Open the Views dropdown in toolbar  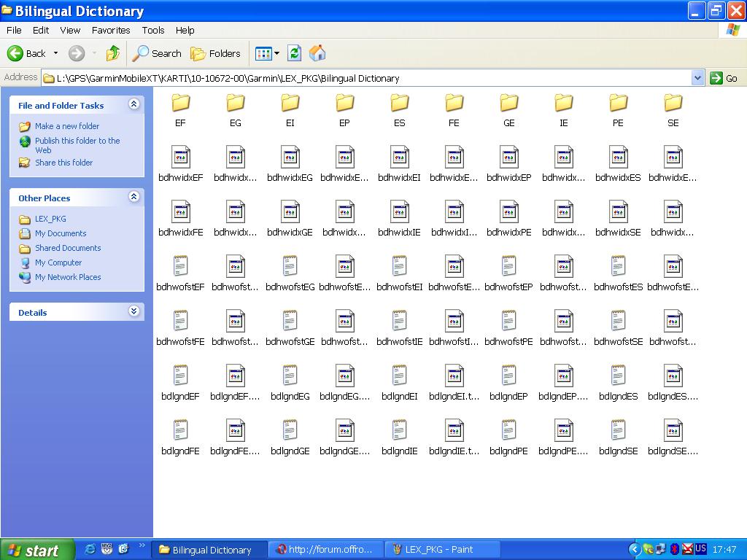tap(267, 53)
